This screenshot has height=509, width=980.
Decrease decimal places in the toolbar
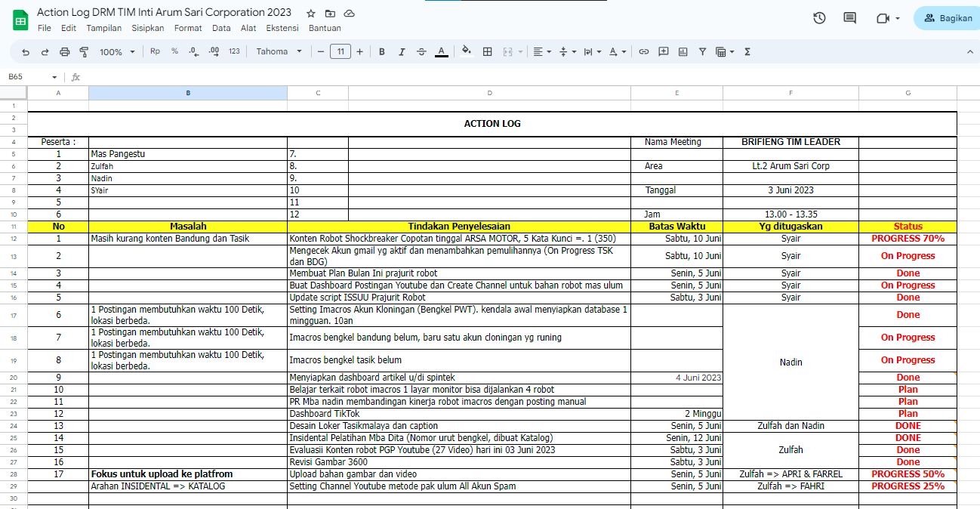(193, 51)
